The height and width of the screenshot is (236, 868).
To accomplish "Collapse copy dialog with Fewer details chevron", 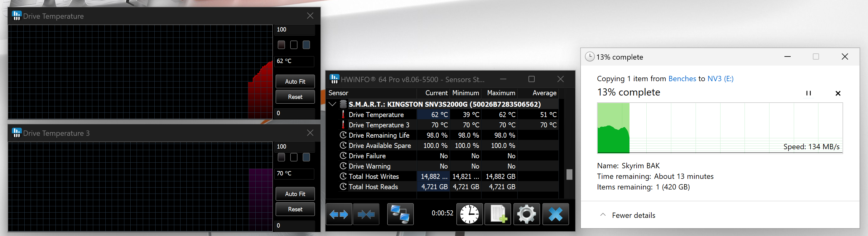I will [x=603, y=215].
